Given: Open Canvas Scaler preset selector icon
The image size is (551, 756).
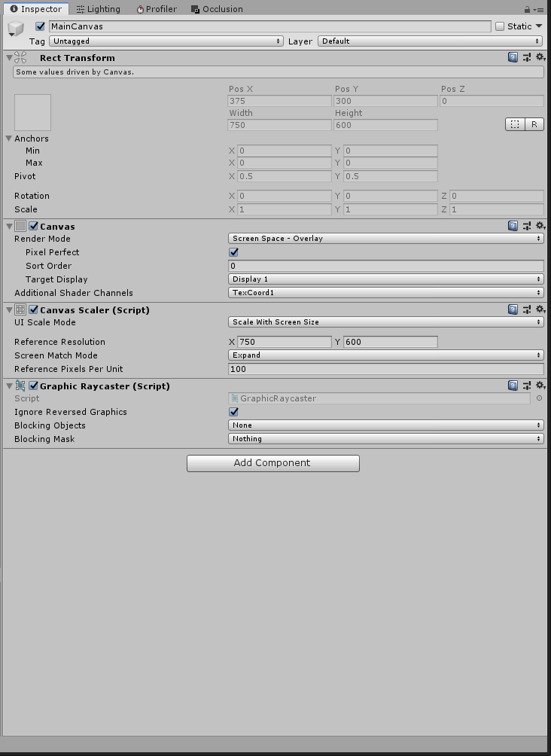Looking at the screenshot, I should [x=527, y=309].
